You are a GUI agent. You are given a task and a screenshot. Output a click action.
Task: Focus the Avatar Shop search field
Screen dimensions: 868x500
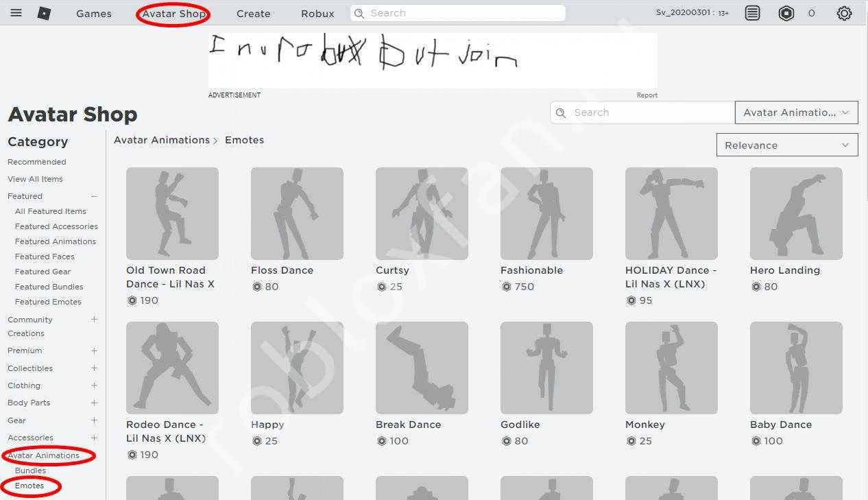click(x=642, y=112)
